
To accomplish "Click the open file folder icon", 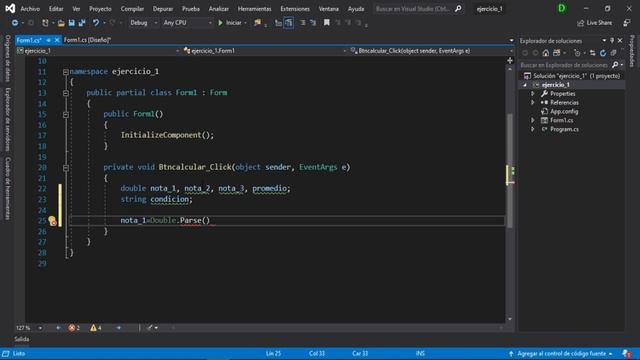I will (x=61, y=23).
